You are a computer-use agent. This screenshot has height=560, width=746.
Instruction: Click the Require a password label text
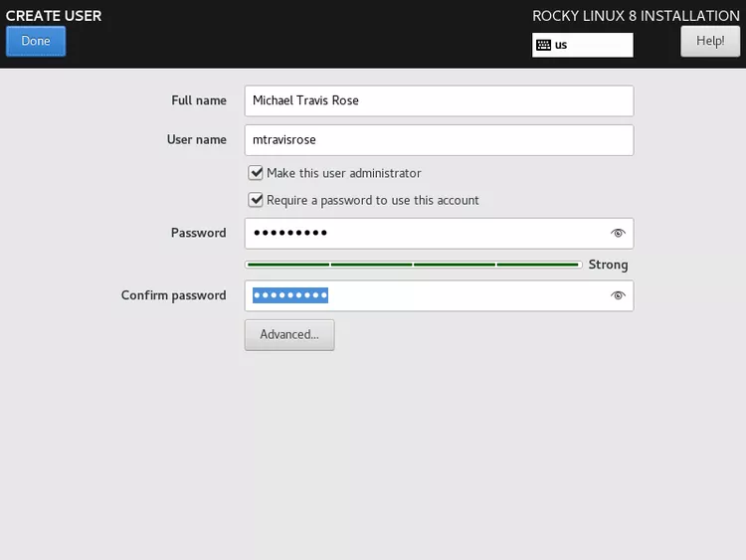pyautogui.click(x=373, y=200)
